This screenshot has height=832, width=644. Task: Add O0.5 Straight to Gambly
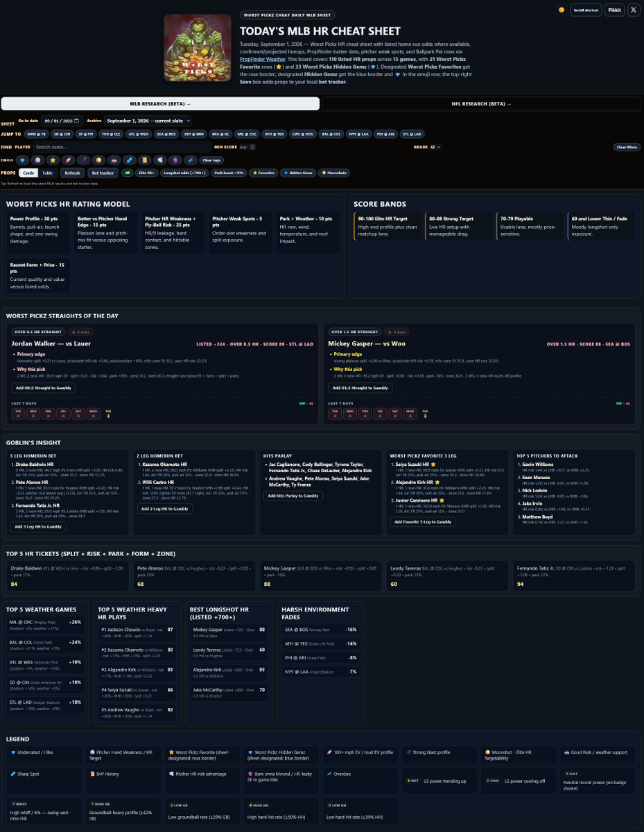[x=44, y=388]
